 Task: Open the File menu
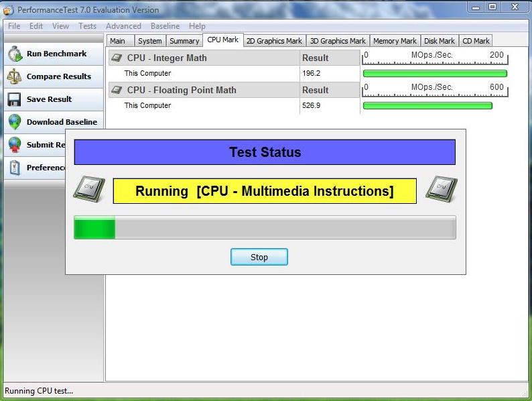pyautogui.click(x=14, y=26)
